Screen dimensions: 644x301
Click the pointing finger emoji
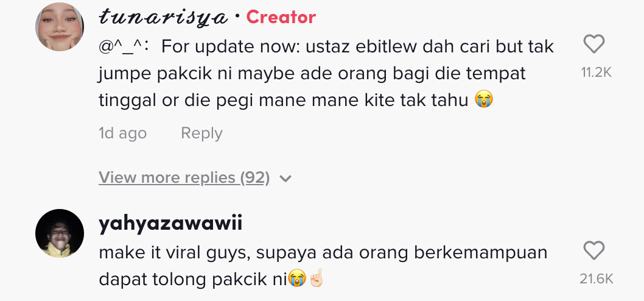(x=316, y=280)
